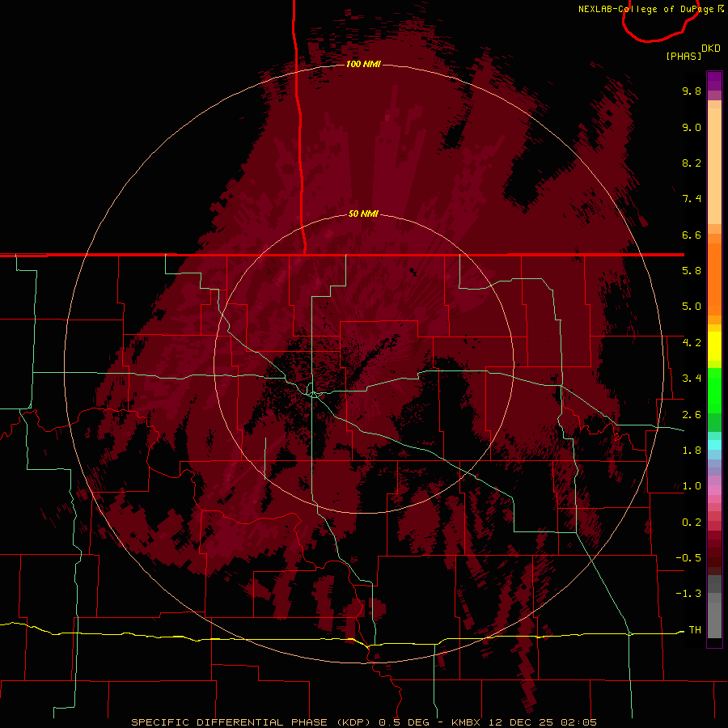Image resolution: width=728 pixels, height=728 pixels.
Task: Click the -1.3 value on the color scale
Action: coord(688,594)
